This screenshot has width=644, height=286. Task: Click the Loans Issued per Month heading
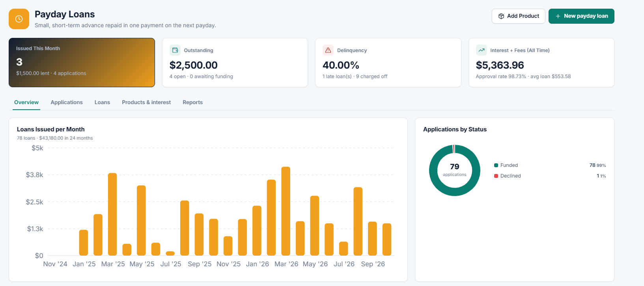pyautogui.click(x=51, y=129)
